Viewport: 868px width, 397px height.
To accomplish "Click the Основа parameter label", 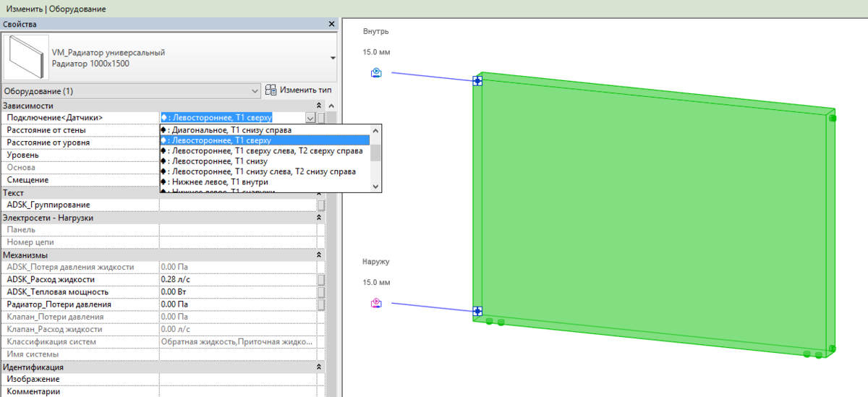I will (20, 168).
